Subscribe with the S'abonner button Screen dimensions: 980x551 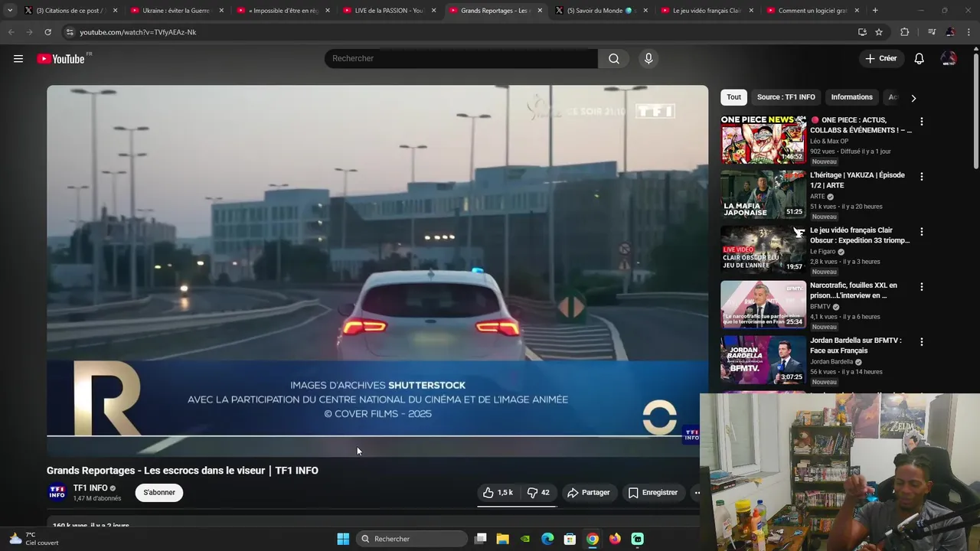159,493
